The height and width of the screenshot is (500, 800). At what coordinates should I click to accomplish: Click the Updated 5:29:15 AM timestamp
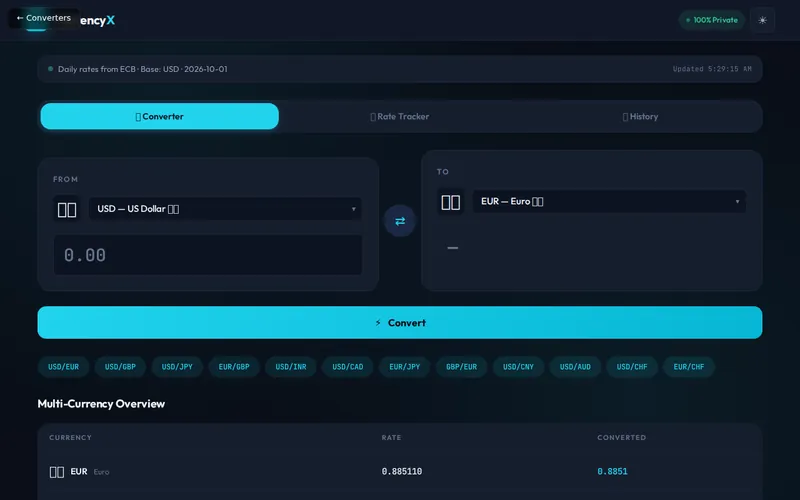(712, 69)
